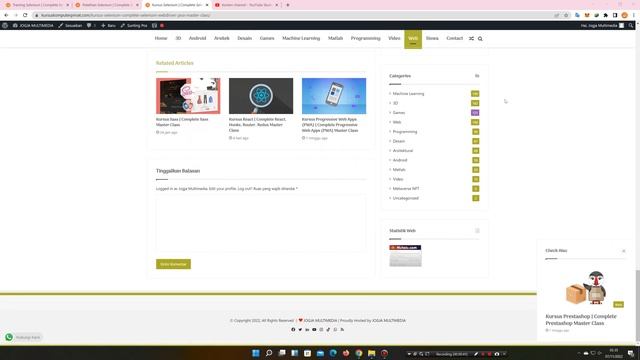The width and height of the screenshot is (640, 360).
Task: Open the Machine Learning menu item
Action: (301, 38)
